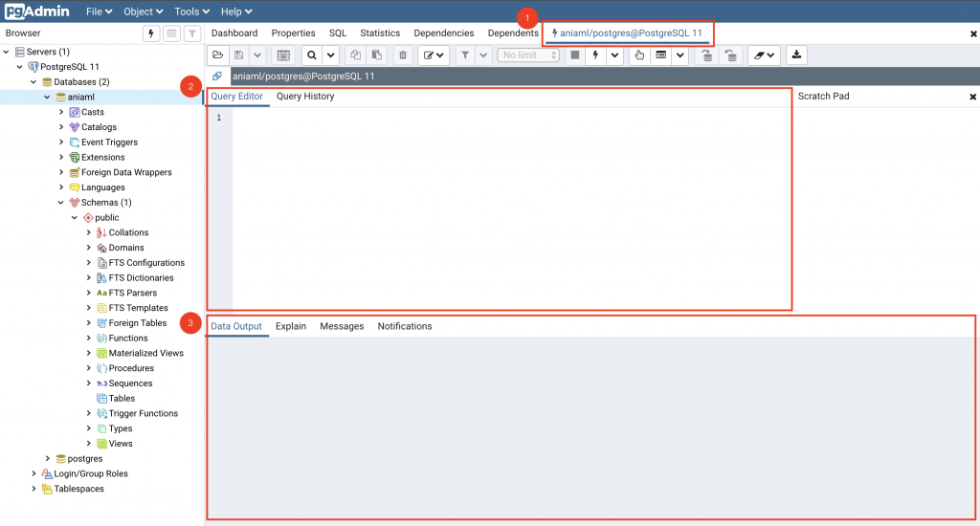Click the Save file floppy icon
Image resolution: width=980 pixels, height=526 pixels.
tap(238, 55)
